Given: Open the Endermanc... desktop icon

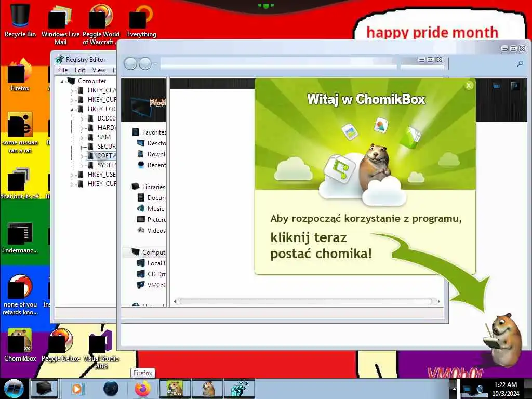Looking at the screenshot, I should [20, 237].
